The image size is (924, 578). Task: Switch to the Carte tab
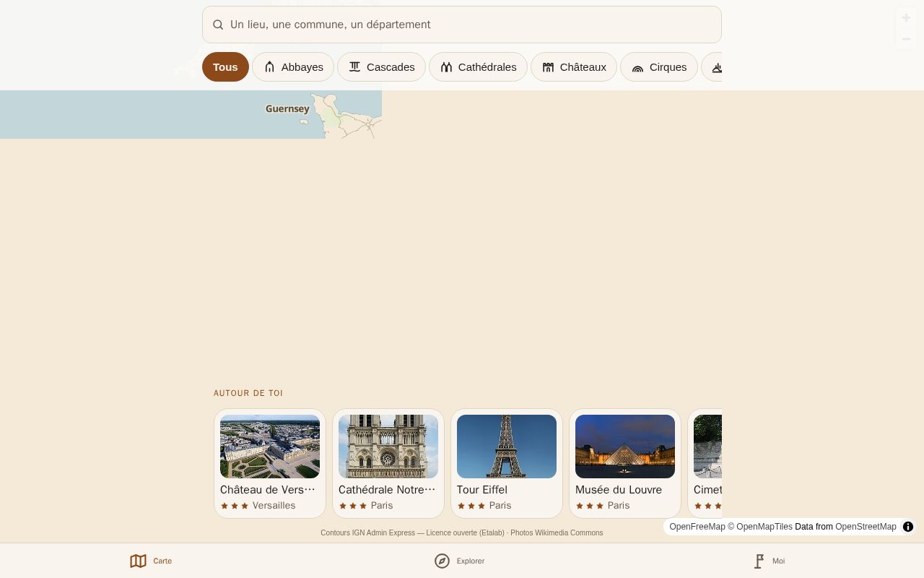point(151,561)
